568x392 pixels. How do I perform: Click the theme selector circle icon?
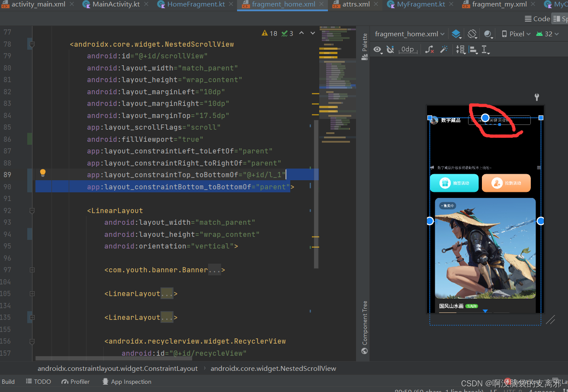(487, 33)
